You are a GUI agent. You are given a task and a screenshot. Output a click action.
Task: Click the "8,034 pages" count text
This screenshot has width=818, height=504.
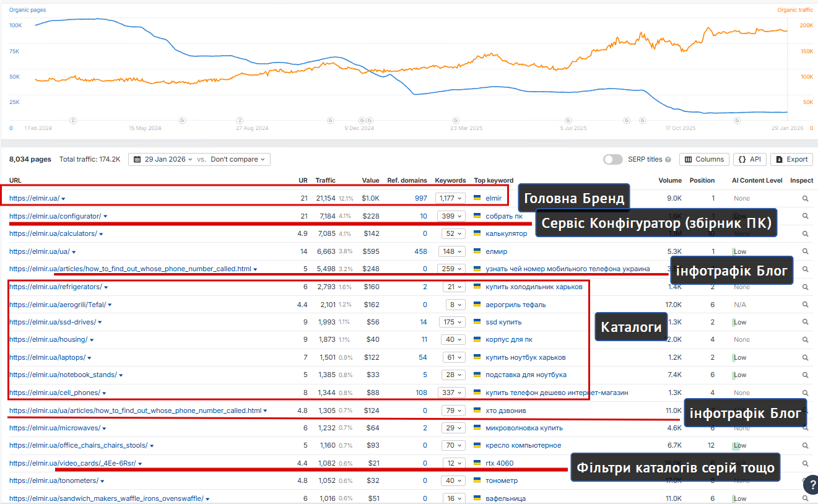point(30,159)
